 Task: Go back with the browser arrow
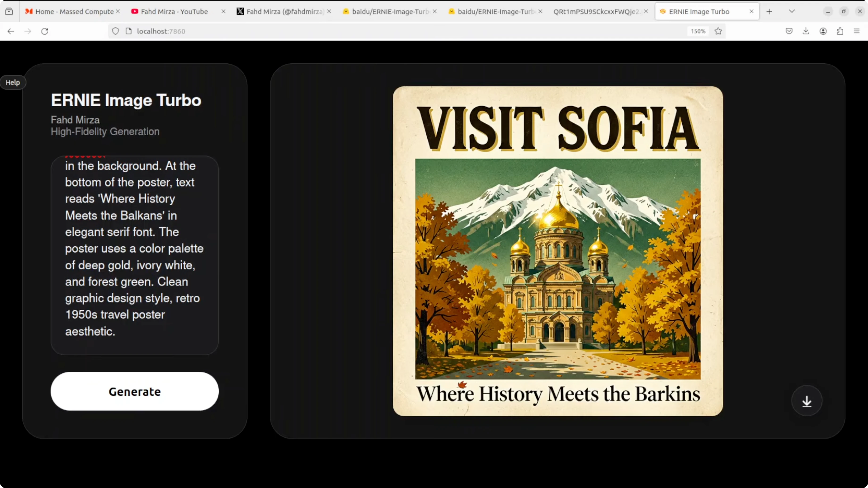click(x=11, y=31)
